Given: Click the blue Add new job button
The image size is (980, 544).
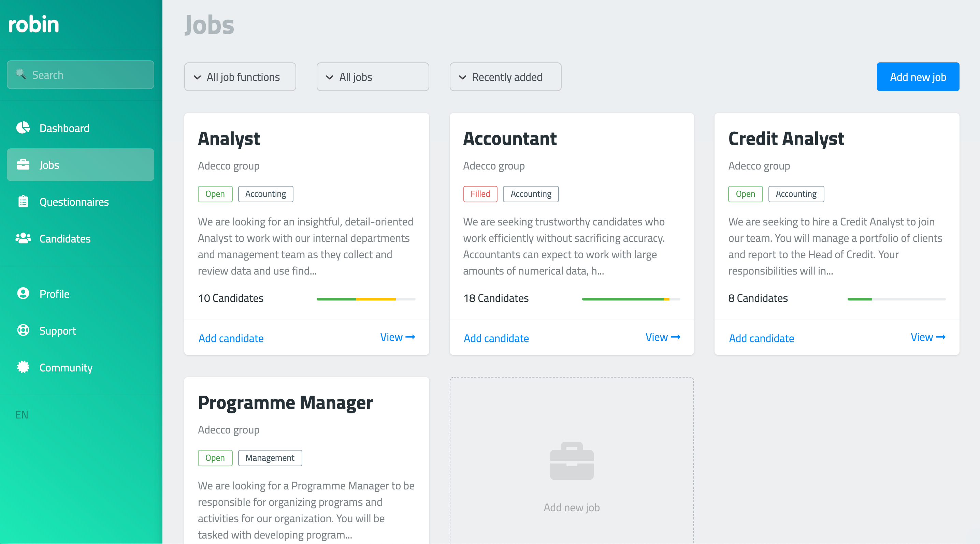Looking at the screenshot, I should point(918,77).
